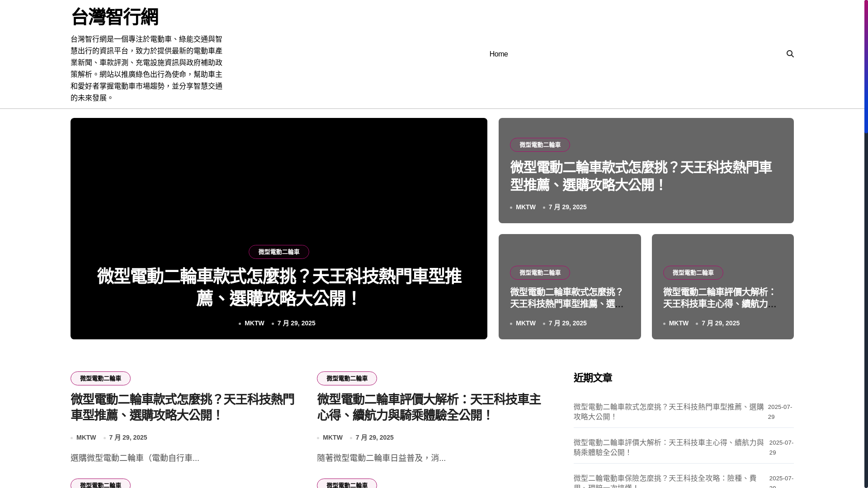Open the date under the 車款式怎麼挑 list post
Screen dimensions: 868x488
coord(128,437)
